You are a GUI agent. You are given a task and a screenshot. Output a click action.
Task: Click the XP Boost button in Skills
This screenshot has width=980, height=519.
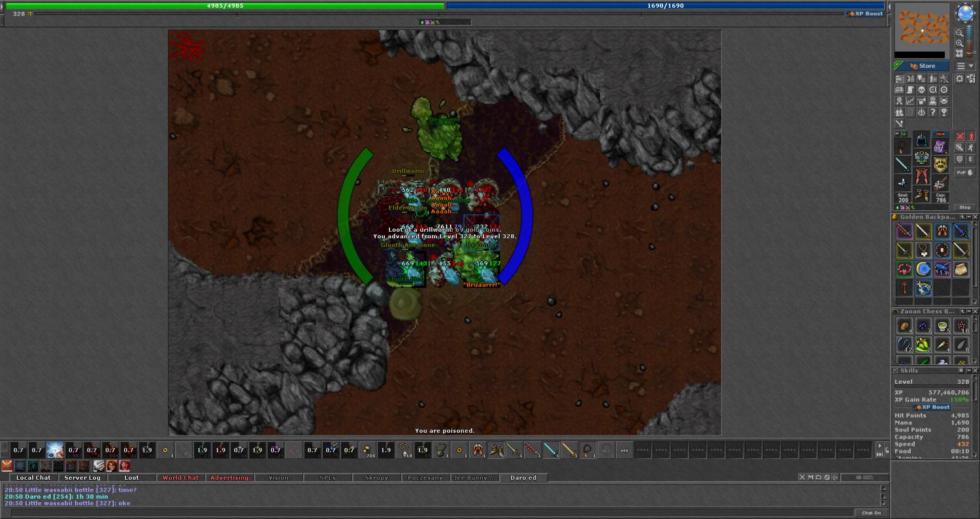(x=932, y=407)
